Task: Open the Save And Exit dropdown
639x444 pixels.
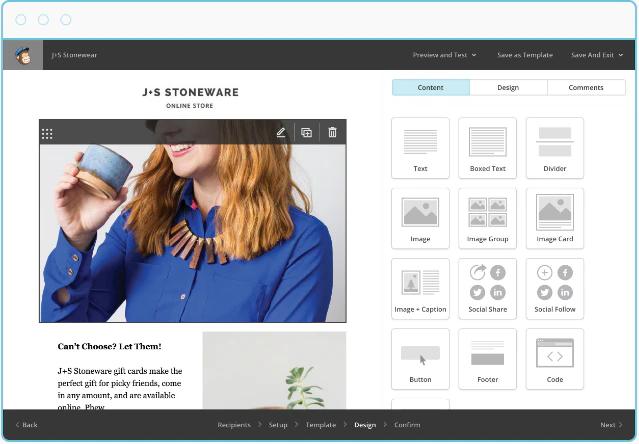Action: pos(597,55)
